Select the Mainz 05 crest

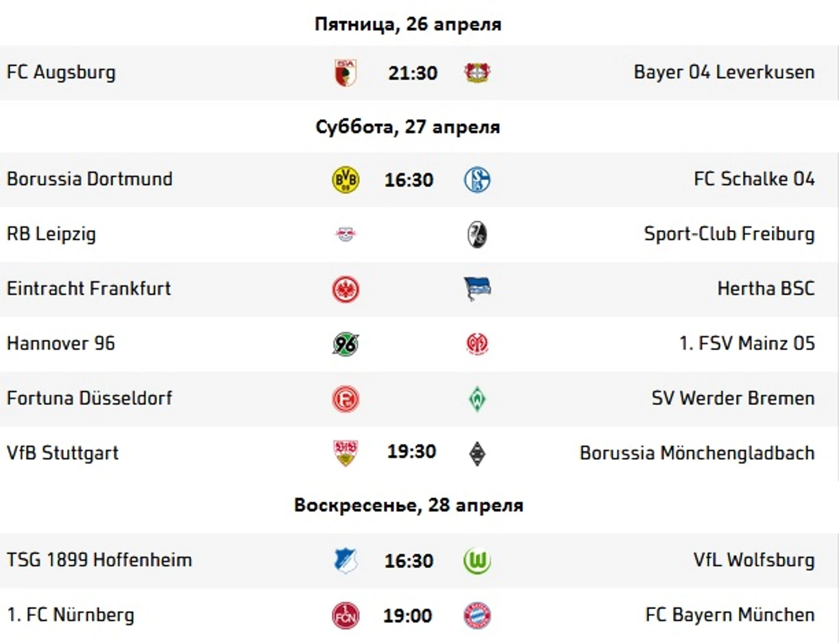(x=477, y=344)
